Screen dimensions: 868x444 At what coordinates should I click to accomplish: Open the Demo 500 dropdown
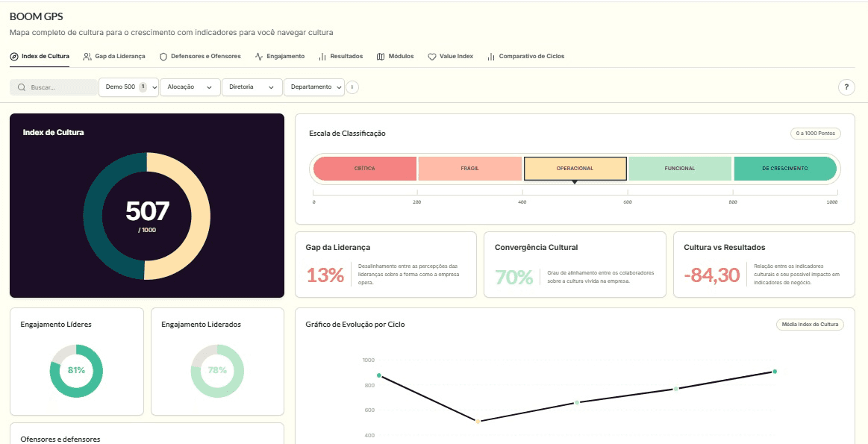[128, 87]
